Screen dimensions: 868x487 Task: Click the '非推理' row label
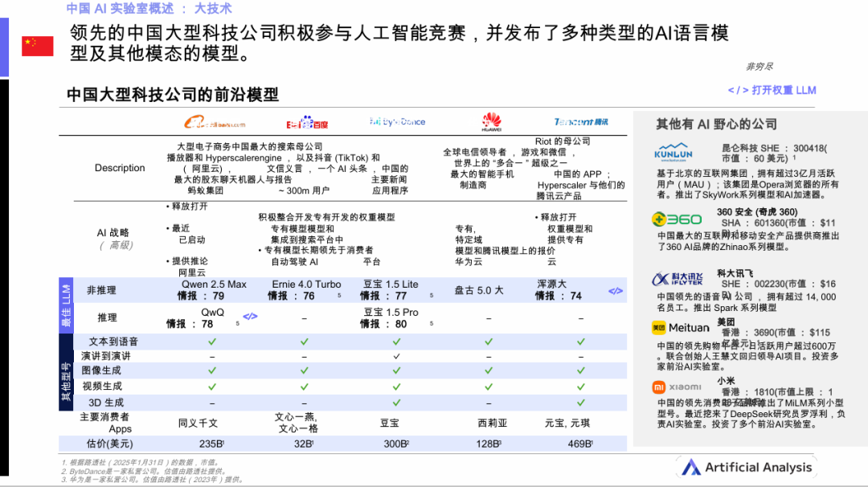pyautogui.click(x=101, y=290)
